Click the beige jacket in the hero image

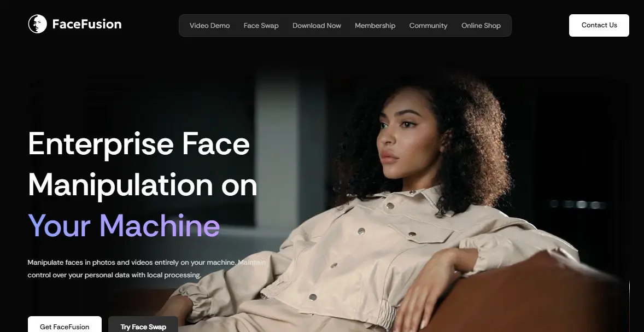372,246
